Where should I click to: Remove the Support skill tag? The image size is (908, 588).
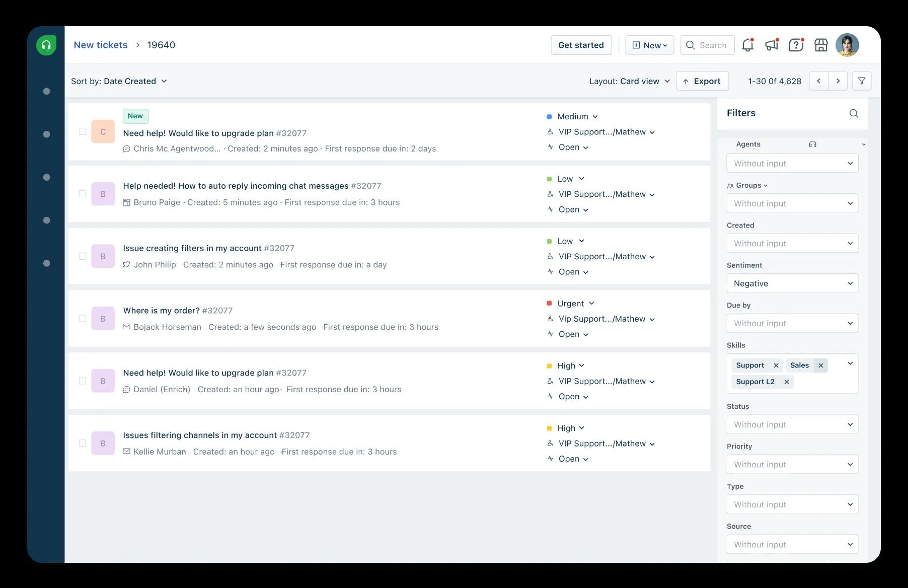point(776,365)
